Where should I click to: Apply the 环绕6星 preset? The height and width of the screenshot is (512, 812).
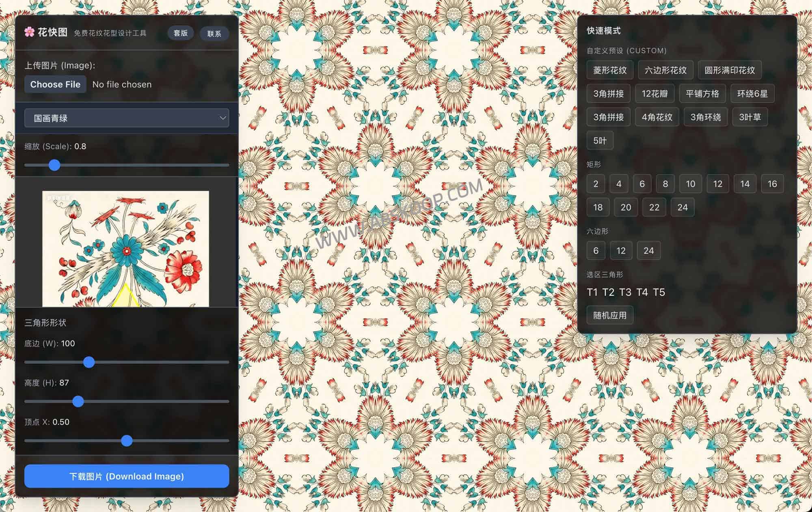click(x=752, y=94)
